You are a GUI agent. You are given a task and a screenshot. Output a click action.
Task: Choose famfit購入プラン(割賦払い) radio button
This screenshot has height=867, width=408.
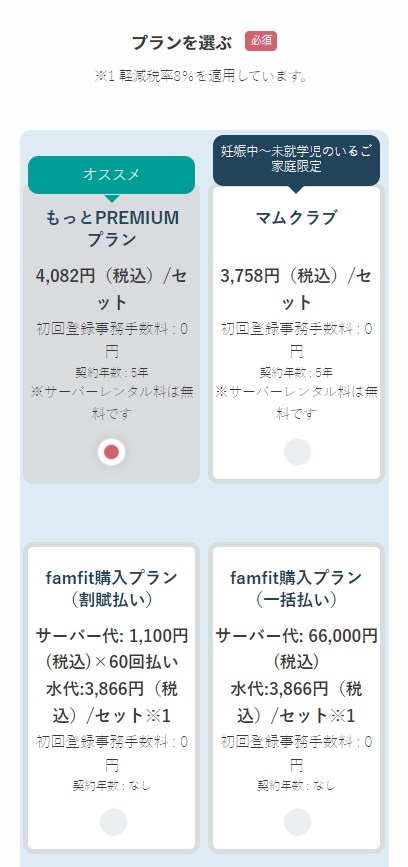113,822
